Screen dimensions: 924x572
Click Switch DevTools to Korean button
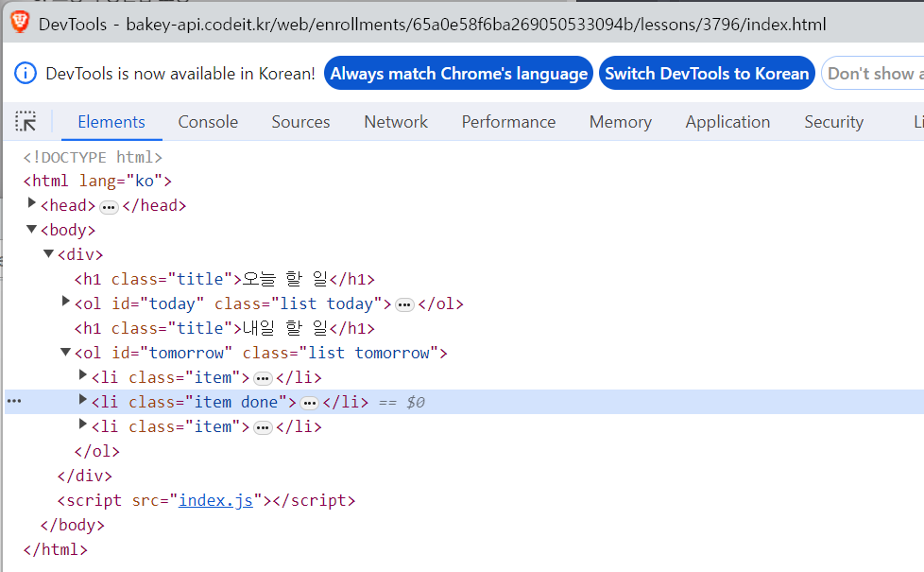tap(707, 73)
